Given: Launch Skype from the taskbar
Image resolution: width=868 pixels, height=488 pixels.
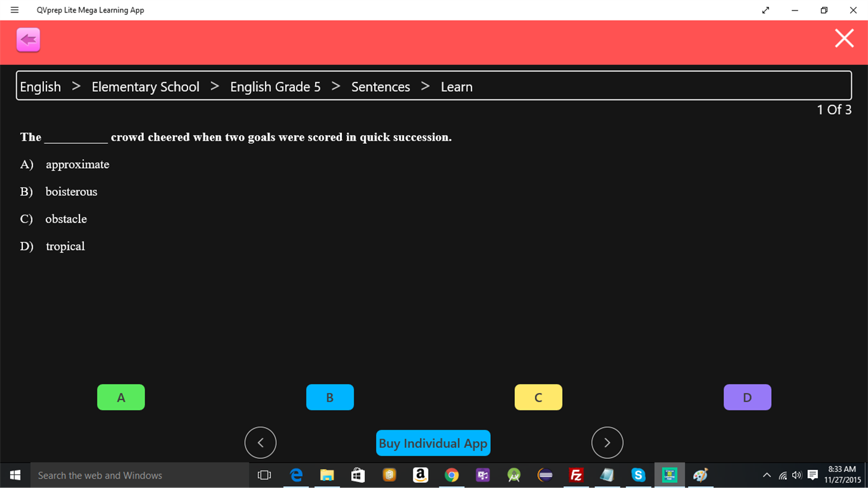Looking at the screenshot, I should pos(638,475).
